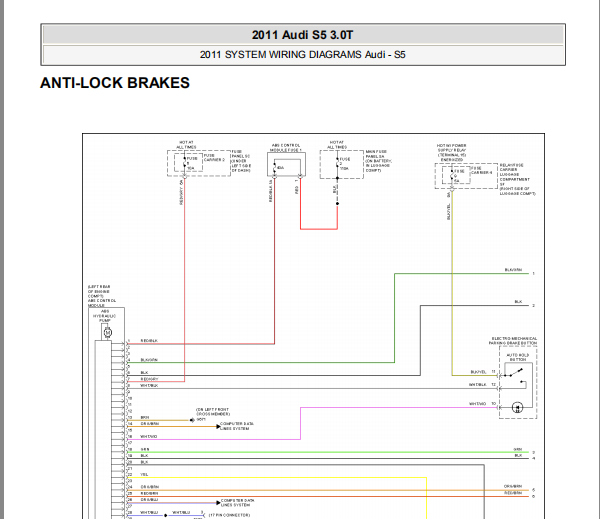Click the "ABS CONTROL MODULE FUSE 1" label
Screen dimensions: 600x519
point(285,148)
